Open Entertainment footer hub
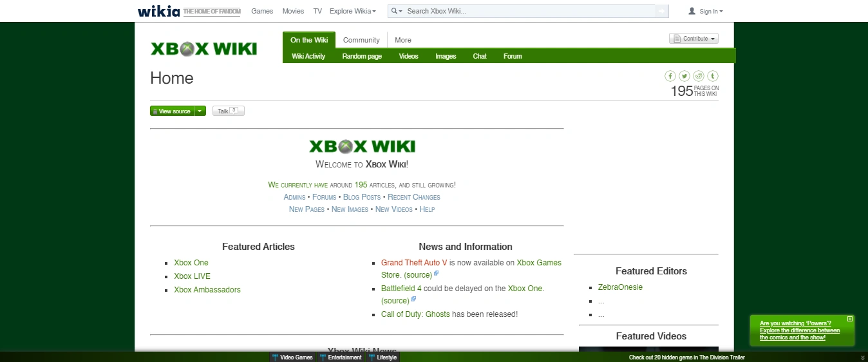 (x=341, y=357)
